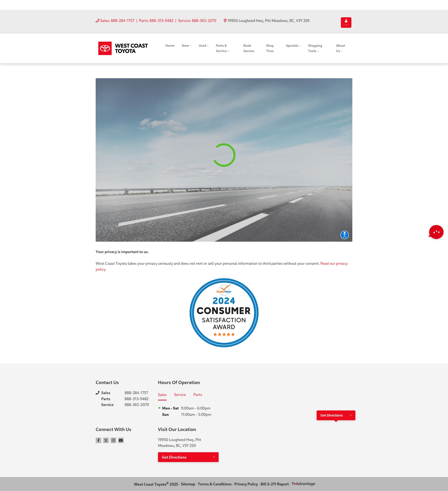Open the Terms & Conditions footer link

click(214, 484)
